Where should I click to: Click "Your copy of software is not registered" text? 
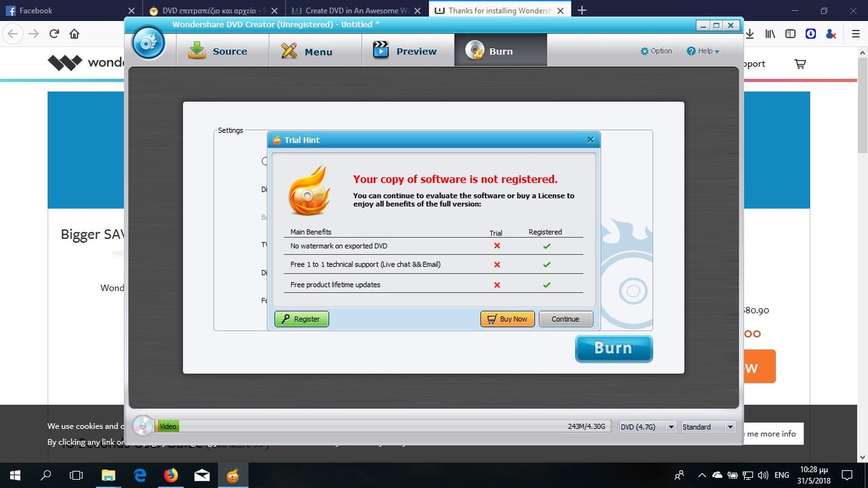pyautogui.click(x=455, y=179)
